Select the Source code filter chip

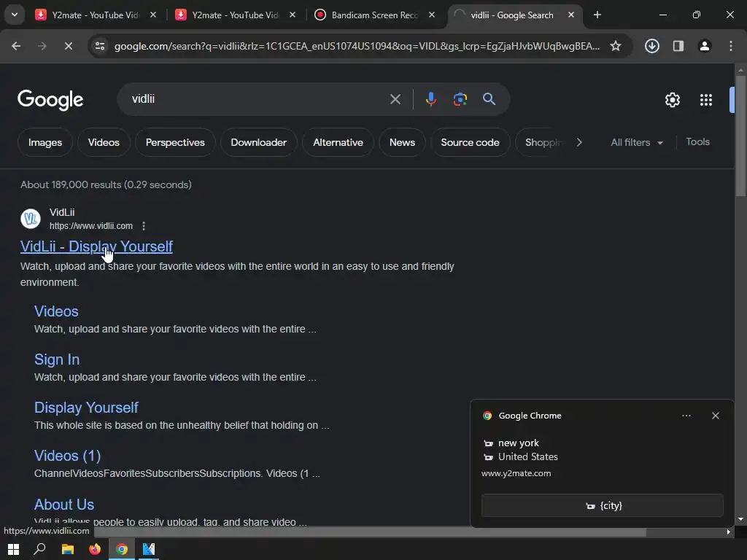pos(471,142)
